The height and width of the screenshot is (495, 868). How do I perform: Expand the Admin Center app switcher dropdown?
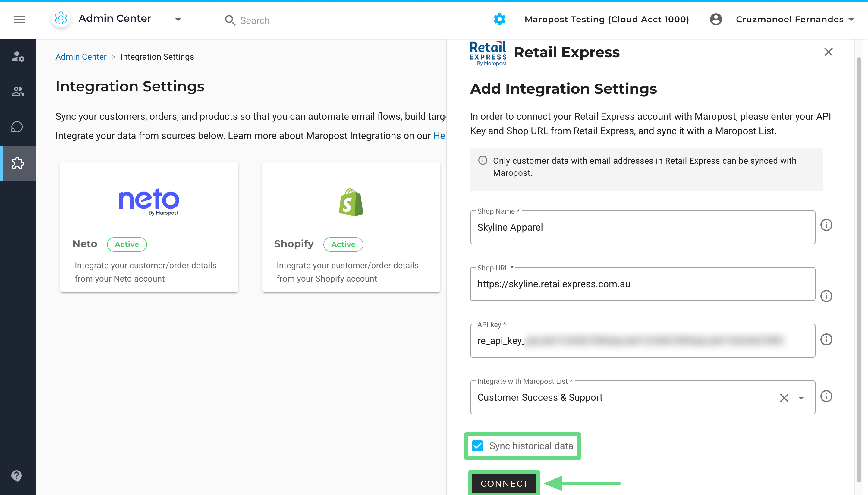coord(178,19)
